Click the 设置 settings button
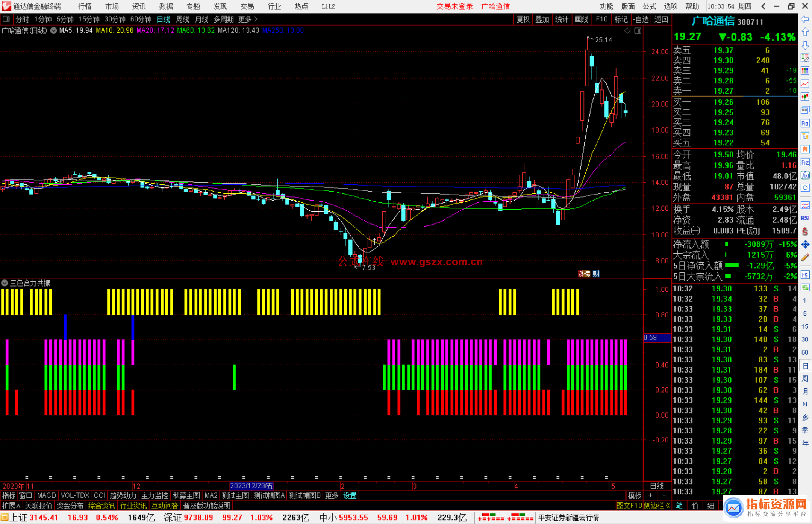The width and height of the screenshot is (812, 524). (350, 495)
